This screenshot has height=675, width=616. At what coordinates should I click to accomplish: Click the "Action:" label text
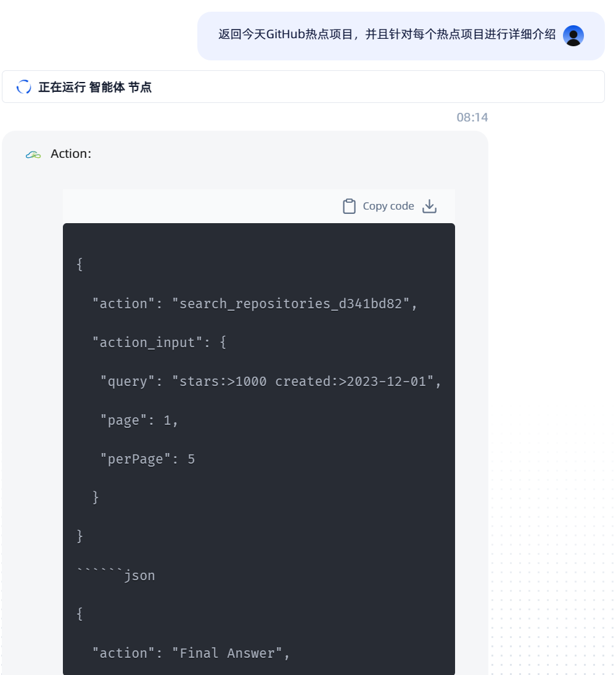coord(71,154)
